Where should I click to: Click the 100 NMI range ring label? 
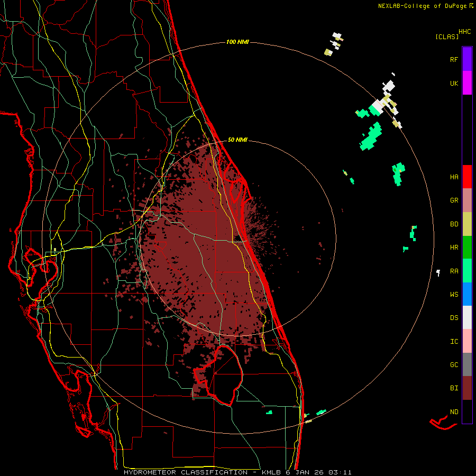[237, 42]
